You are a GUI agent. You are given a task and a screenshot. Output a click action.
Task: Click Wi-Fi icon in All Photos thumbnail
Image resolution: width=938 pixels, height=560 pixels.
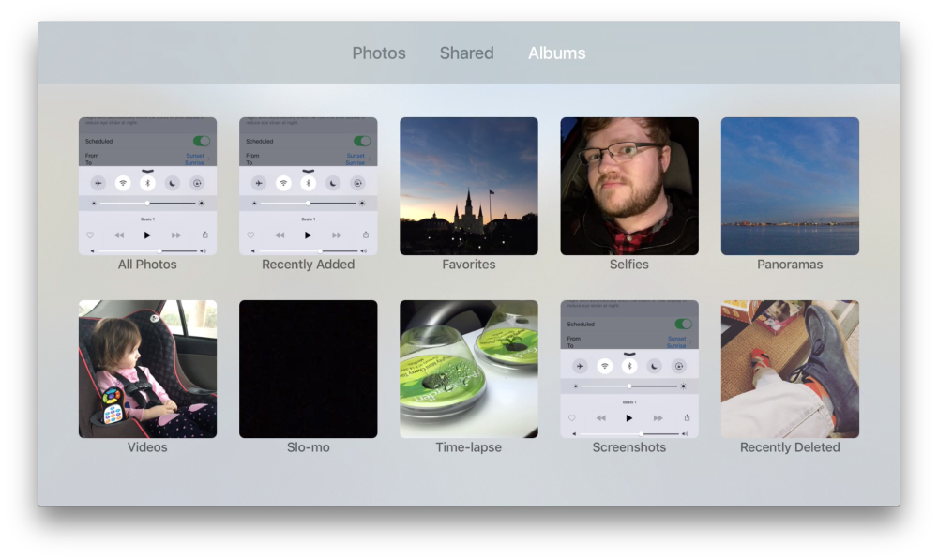(x=122, y=183)
